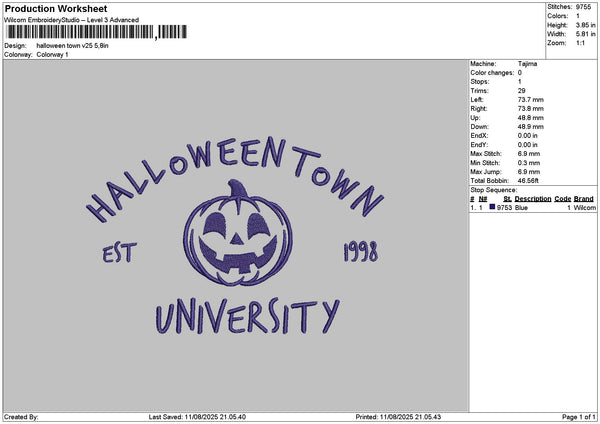Select the design name halloween town v25 5,8in

tap(72, 46)
